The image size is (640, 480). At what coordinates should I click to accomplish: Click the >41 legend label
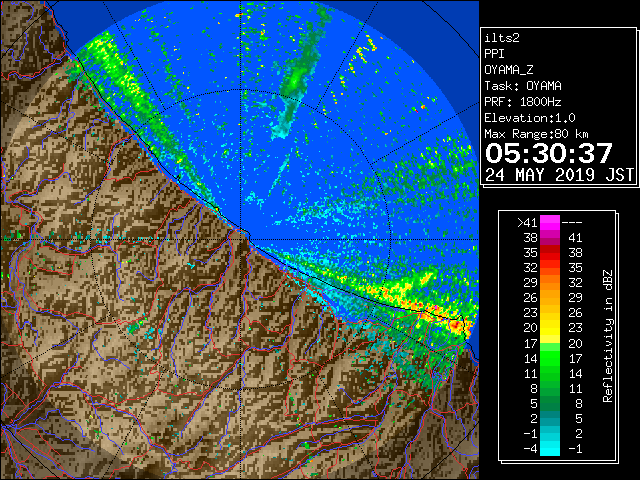pyautogui.click(x=527, y=223)
